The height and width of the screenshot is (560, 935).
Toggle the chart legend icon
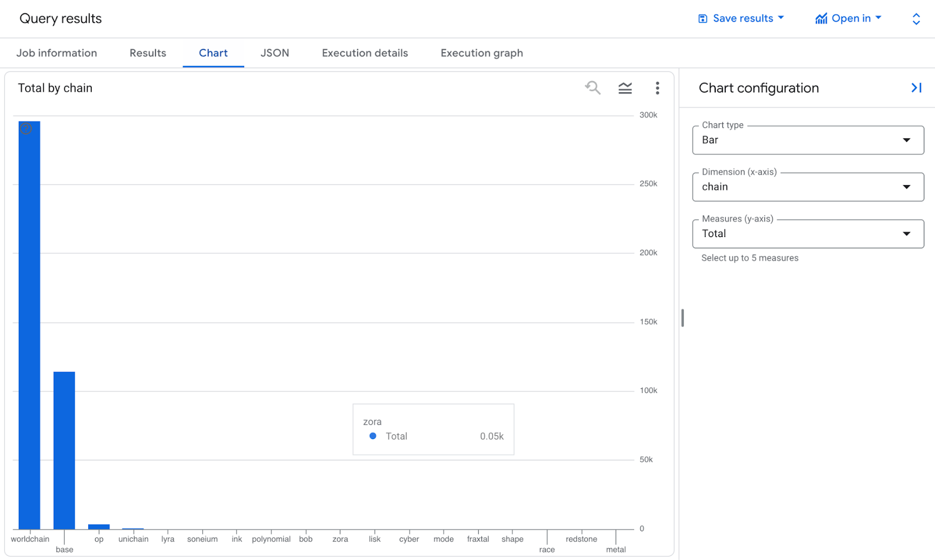pyautogui.click(x=625, y=88)
